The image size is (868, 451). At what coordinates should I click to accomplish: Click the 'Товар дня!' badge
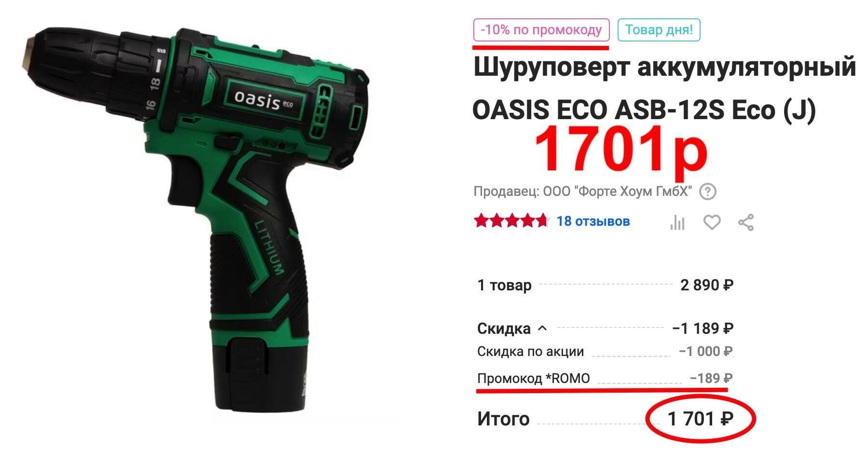[x=659, y=30]
